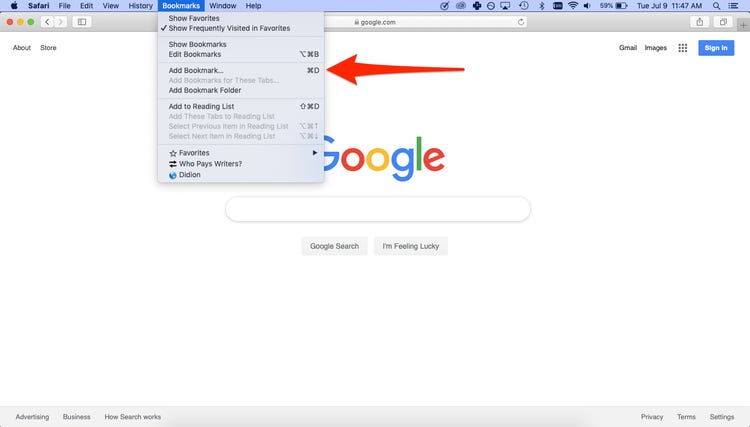Image resolution: width=750 pixels, height=427 pixels.
Task: Open Time Machine menu bar icon
Action: pos(524,6)
